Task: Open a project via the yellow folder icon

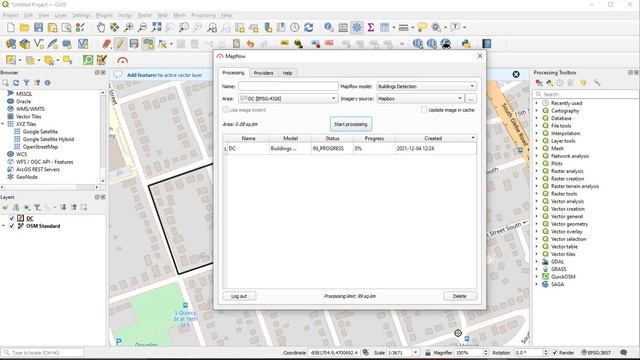Action: 24,27
